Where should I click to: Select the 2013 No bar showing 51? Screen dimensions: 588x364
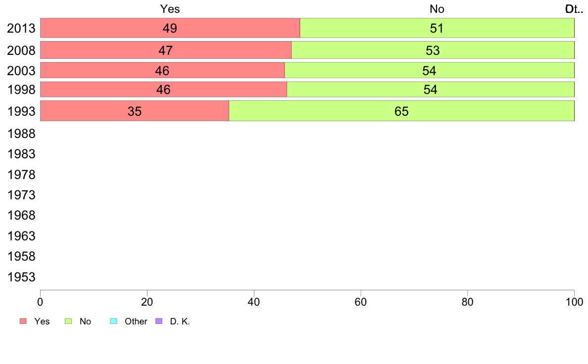pyautogui.click(x=437, y=28)
